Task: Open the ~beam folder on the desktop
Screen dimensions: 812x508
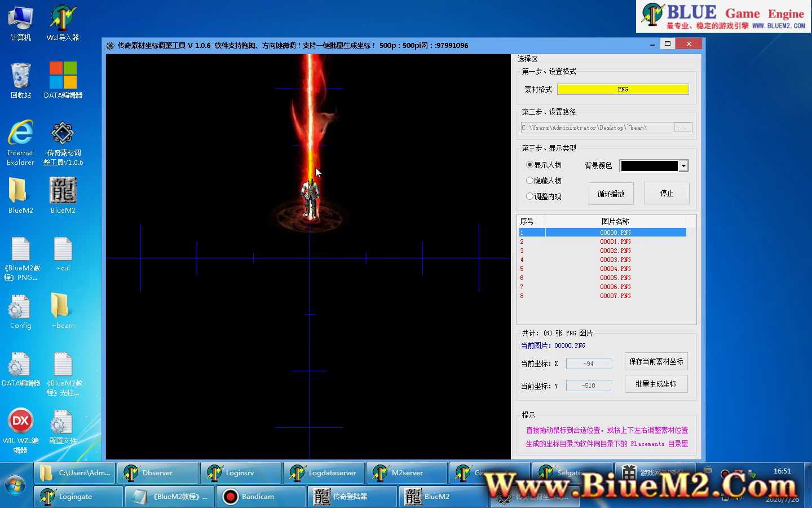Action: [63, 311]
